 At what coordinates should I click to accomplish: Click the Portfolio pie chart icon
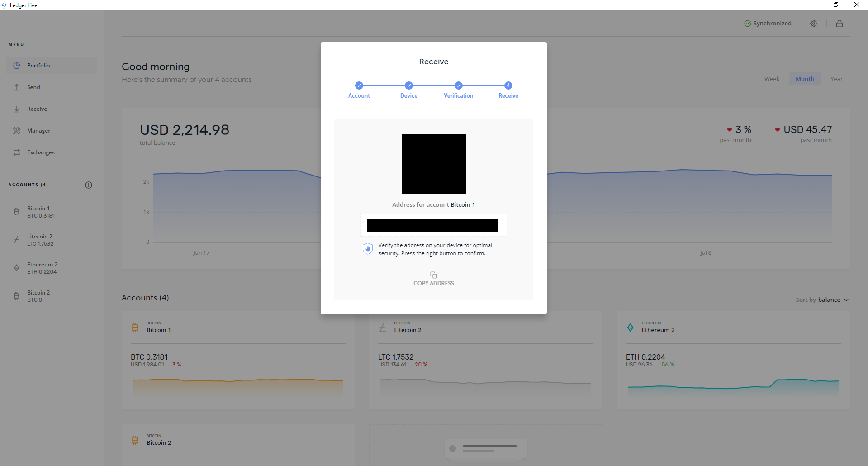(x=17, y=66)
